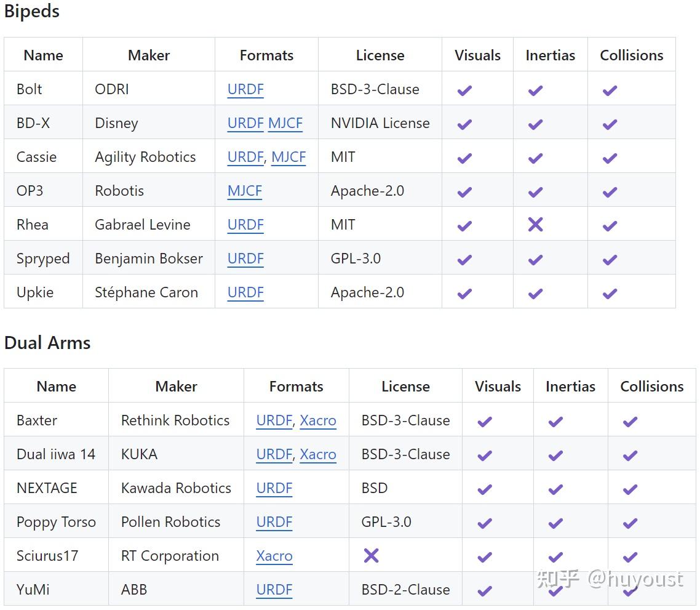700x610 pixels.
Task: Open the Bolt URDF link
Action: point(245,89)
